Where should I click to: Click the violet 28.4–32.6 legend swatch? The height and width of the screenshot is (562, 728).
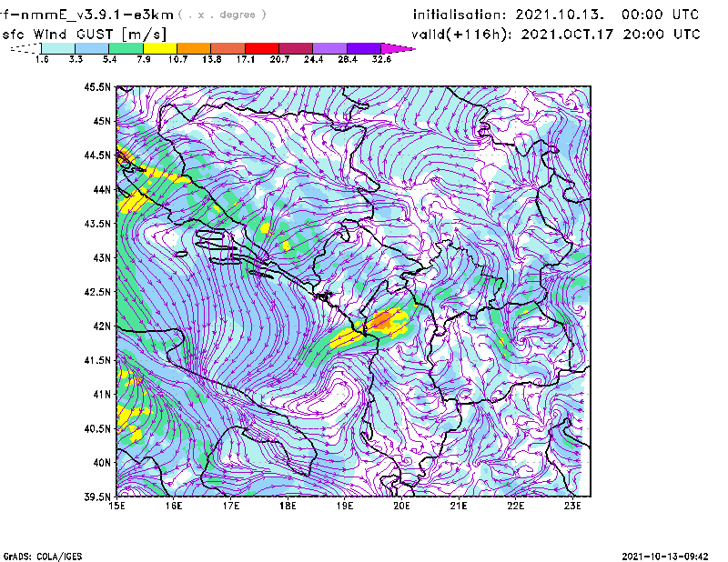click(x=364, y=48)
